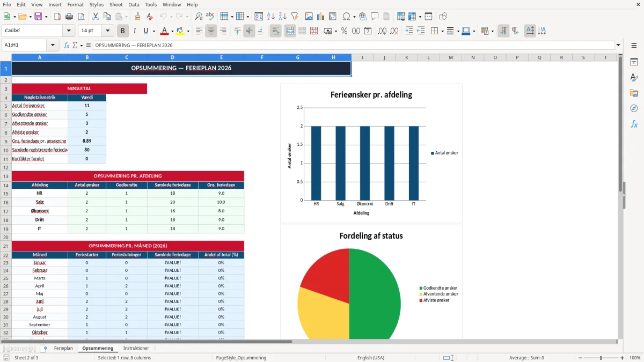Click the Save document icon

[38, 17]
